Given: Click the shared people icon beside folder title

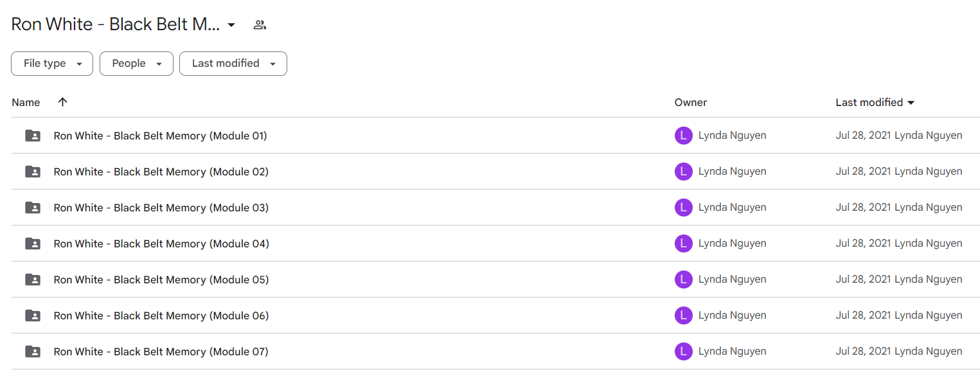Looking at the screenshot, I should 260,25.
